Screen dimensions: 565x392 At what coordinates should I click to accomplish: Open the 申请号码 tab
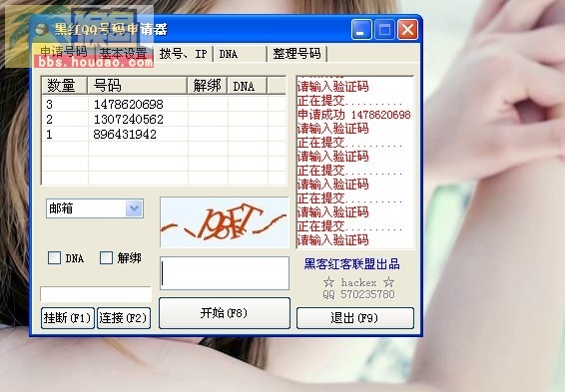pos(64,52)
